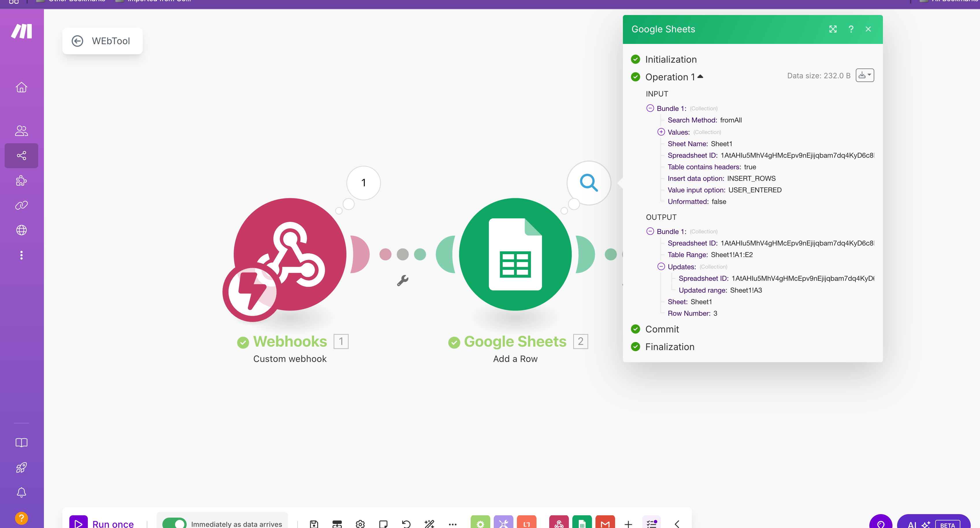Open Webhooks globe icon in sidebar
The width and height of the screenshot is (980, 528).
pyautogui.click(x=21, y=230)
